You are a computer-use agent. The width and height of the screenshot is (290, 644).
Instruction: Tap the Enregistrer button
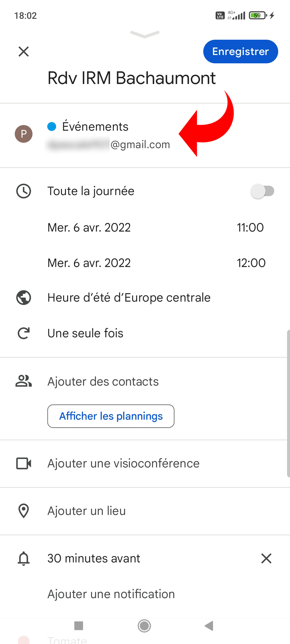pyautogui.click(x=240, y=52)
